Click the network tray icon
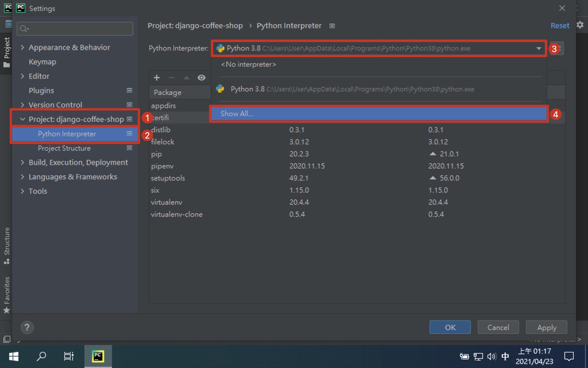 [478, 356]
